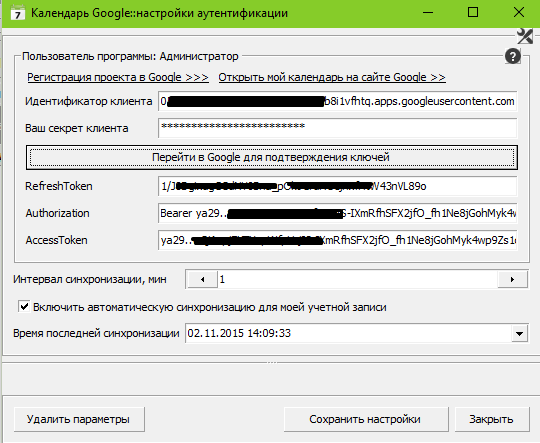Click 'Перейти в Google для подтверждения ключей' button
Viewport: 540px width, 443px height.
(x=272, y=157)
